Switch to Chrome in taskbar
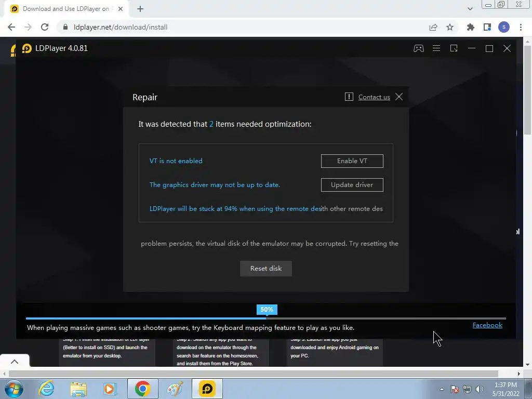The image size is (532, 399). pyautogui.click(x=142, y=389)
